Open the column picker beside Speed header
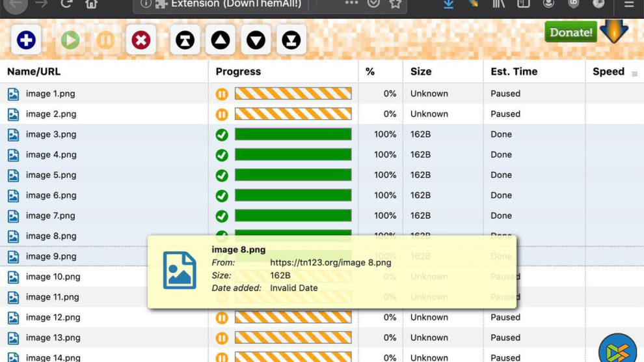Image resolution: width=644 pixels, height=362 pixels. (634, 74)
